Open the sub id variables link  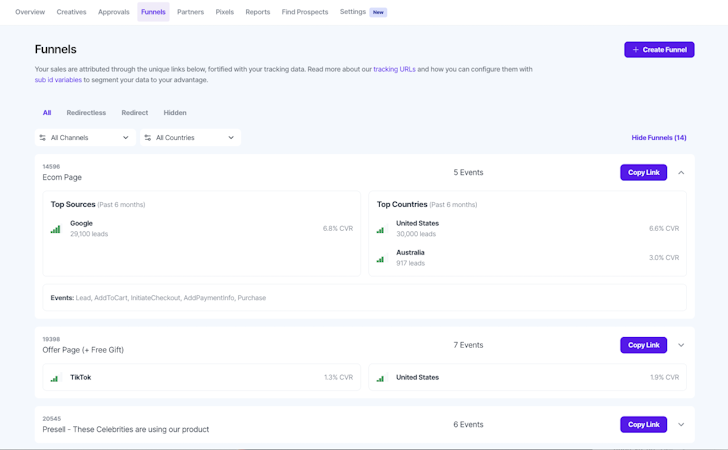click(x=58, y=80)
